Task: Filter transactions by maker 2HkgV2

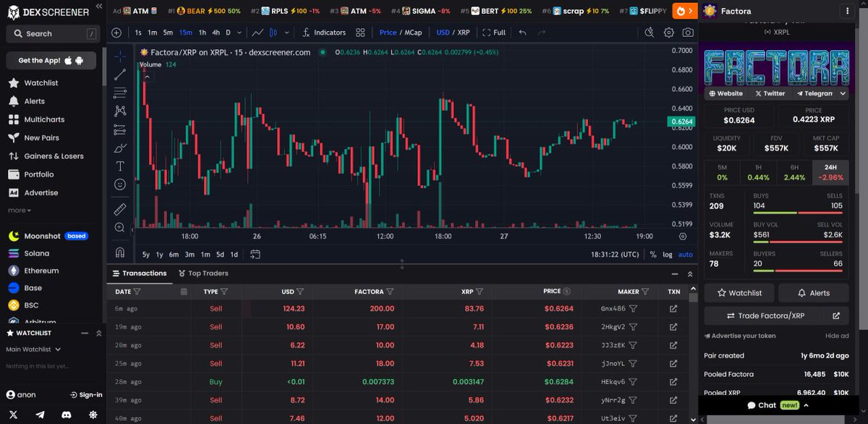Action: pyautogui.click(x=633, y=326)
